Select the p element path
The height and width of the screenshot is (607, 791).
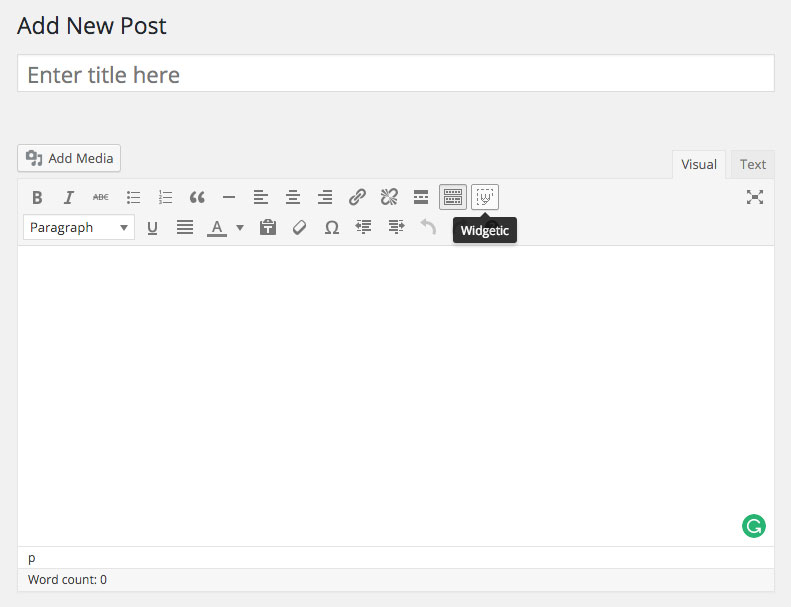coord(32,558)
